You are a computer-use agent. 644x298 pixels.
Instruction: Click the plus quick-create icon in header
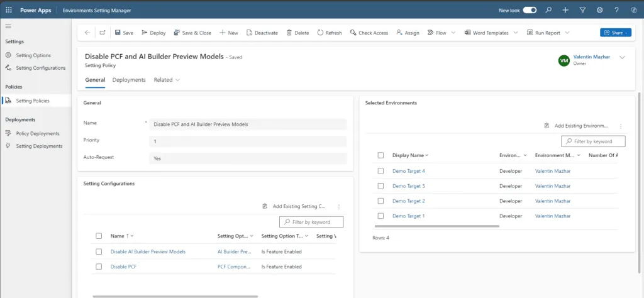coord(565,10)
